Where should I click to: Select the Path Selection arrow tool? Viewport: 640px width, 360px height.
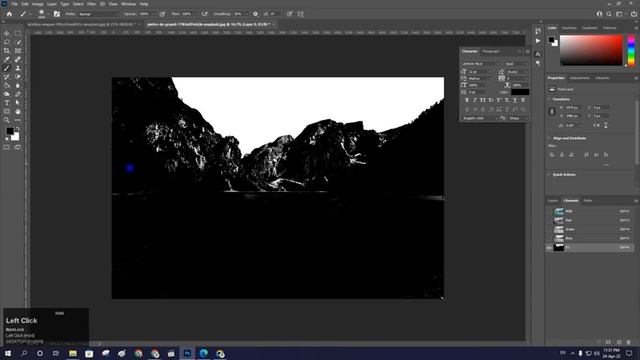18,102
